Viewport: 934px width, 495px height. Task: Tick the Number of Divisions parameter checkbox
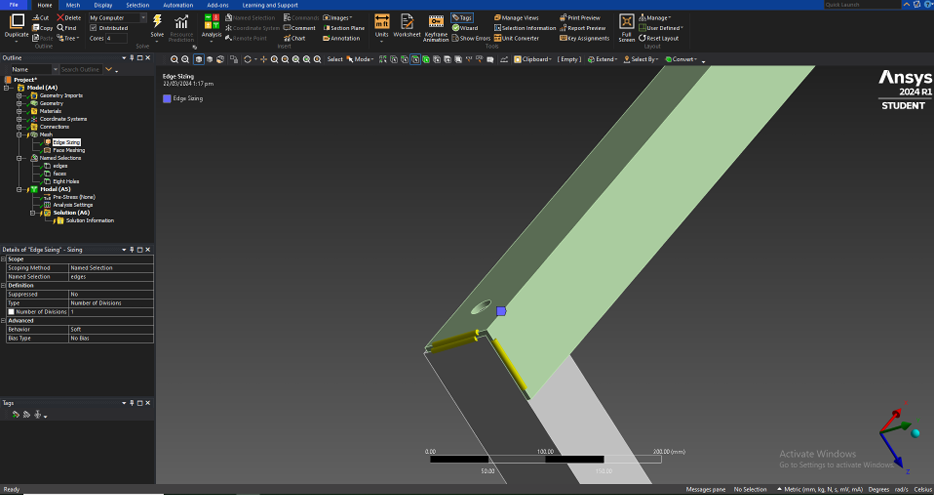click(12, 312)
